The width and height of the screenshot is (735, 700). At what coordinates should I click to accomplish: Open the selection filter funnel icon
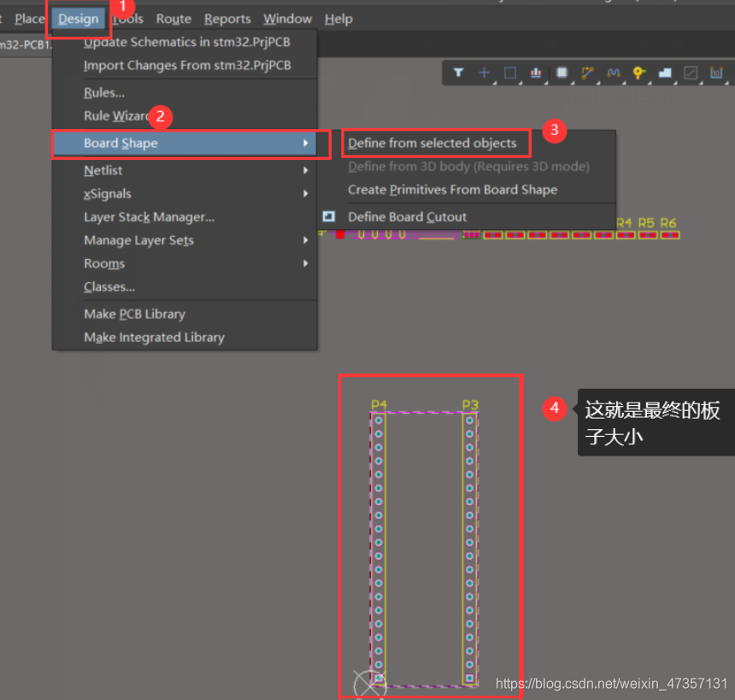(x=458, y=73)
